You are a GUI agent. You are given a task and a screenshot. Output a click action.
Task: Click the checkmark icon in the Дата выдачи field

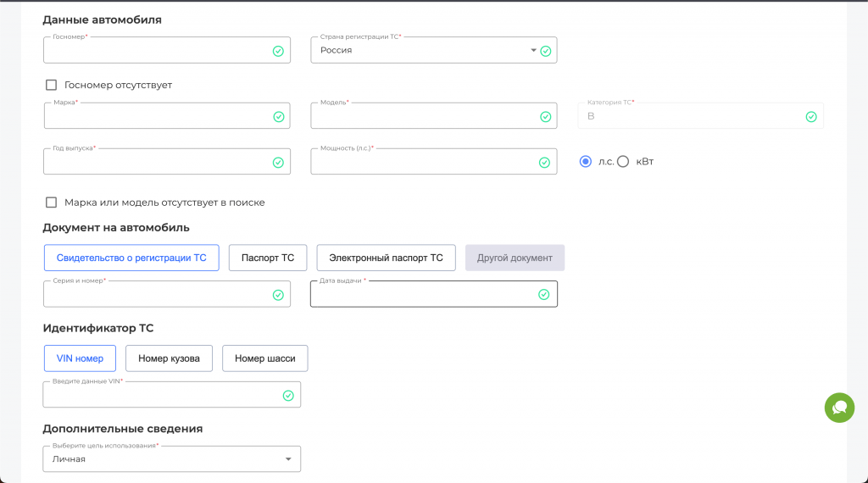tap(544, 294)
